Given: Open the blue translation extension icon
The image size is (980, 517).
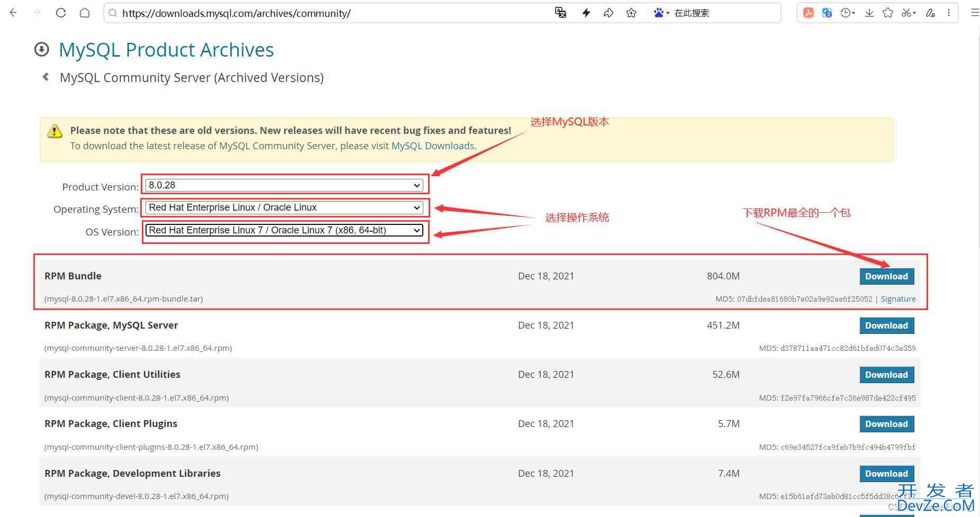Looking at the screenshot, I should (x=827, y=13).
